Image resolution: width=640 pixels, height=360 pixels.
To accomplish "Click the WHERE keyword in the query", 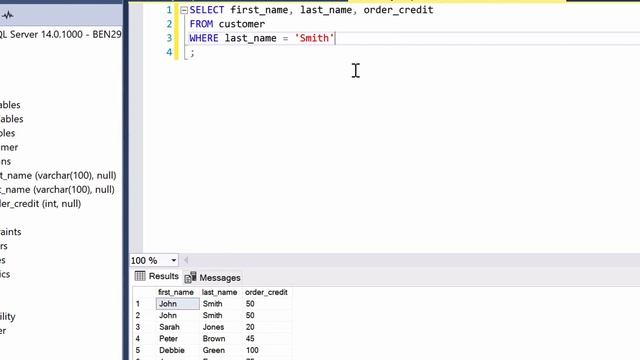I will pyautogui.click(x=204, y=38).
